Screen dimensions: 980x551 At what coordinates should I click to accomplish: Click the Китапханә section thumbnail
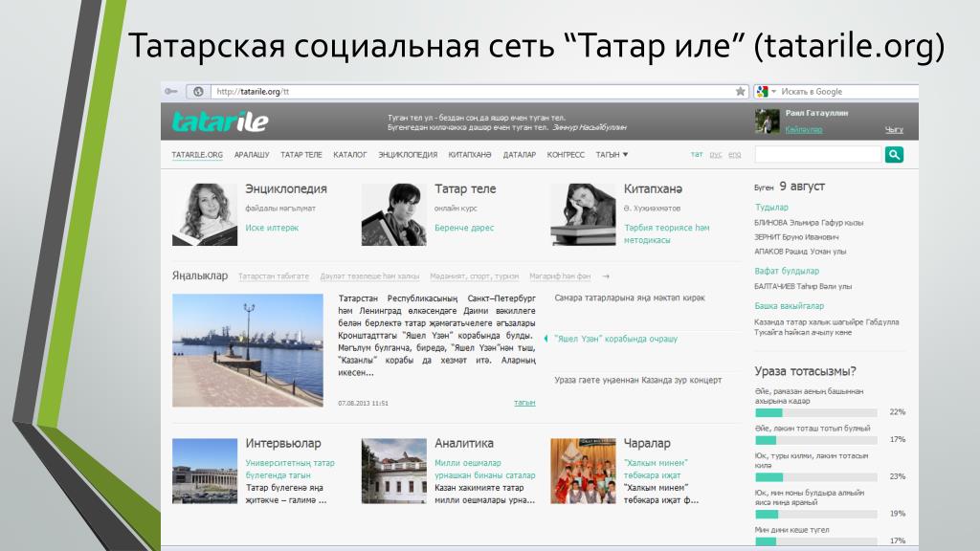pyautogui.click(x=583, y=214)
